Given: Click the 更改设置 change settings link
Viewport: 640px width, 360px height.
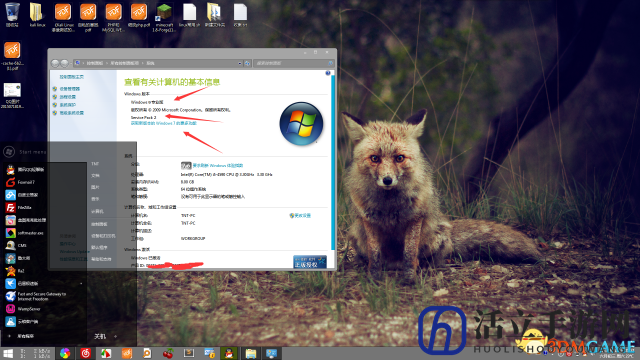Looking at the screenshot, I should pyautogui.click(x=300, y=216).
